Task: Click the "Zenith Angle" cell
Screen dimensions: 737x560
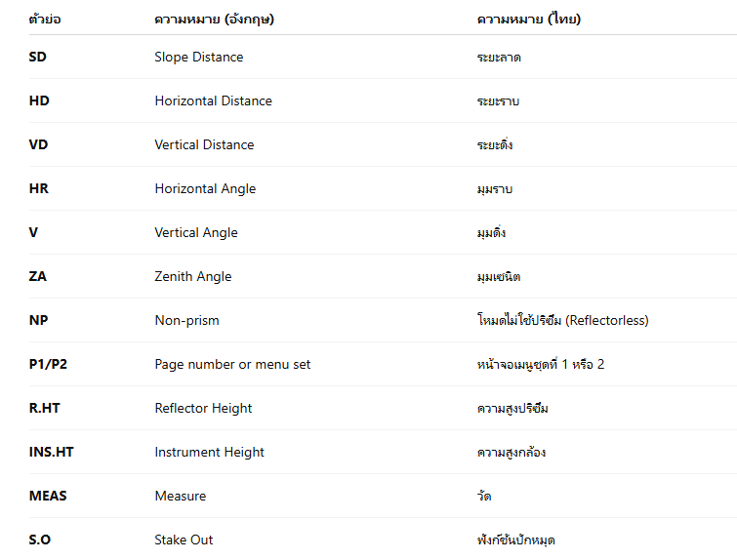Action: pyautogui.click(x=193, y=276)
